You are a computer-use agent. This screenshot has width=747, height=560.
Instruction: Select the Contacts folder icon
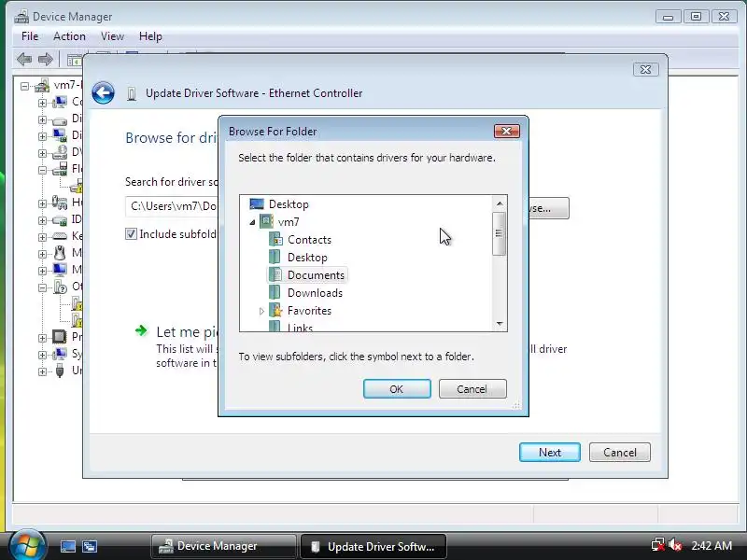(x=275, y=240)
